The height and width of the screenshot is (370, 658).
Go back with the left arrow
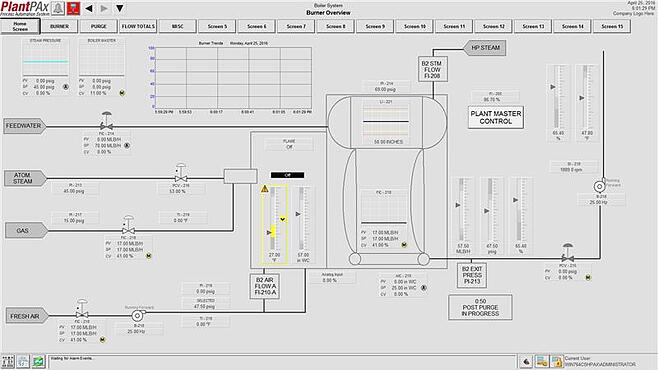(89, 8)
